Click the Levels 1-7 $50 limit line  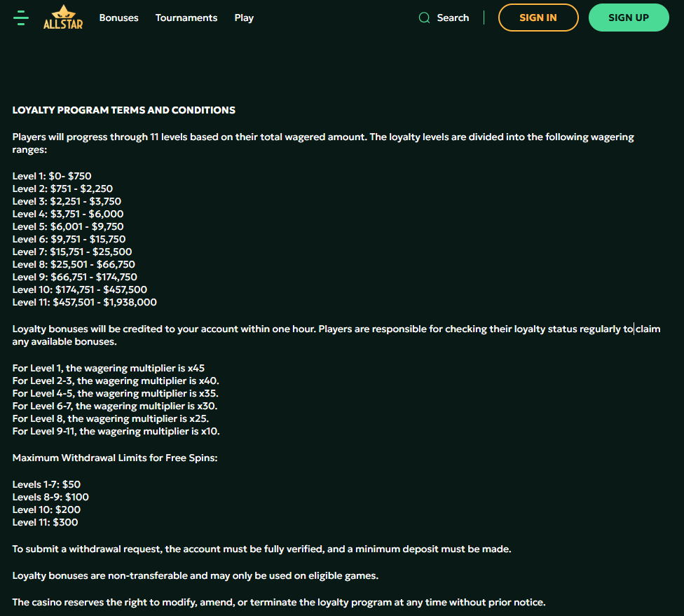pos(46,484)
